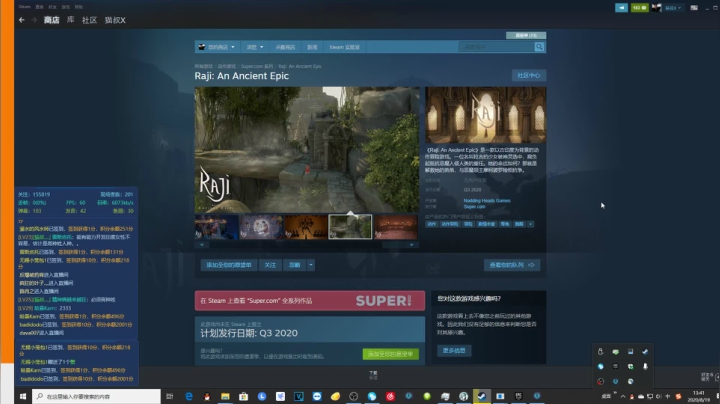
Task: Select the orange silhouette screenshot thumbnail
Action: pyautogui.click(x=306, y=226)
